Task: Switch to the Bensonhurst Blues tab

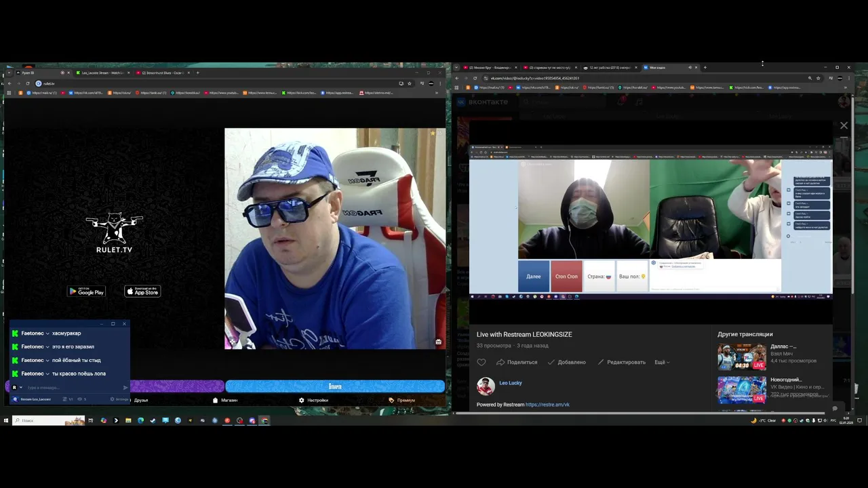Action: [161, 73]
